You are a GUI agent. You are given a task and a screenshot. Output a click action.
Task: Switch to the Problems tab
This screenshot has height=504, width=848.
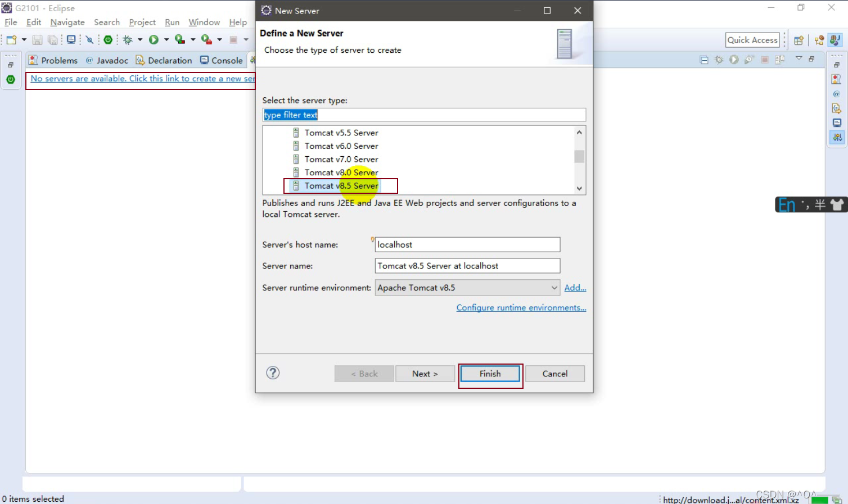tap(53, 60)
